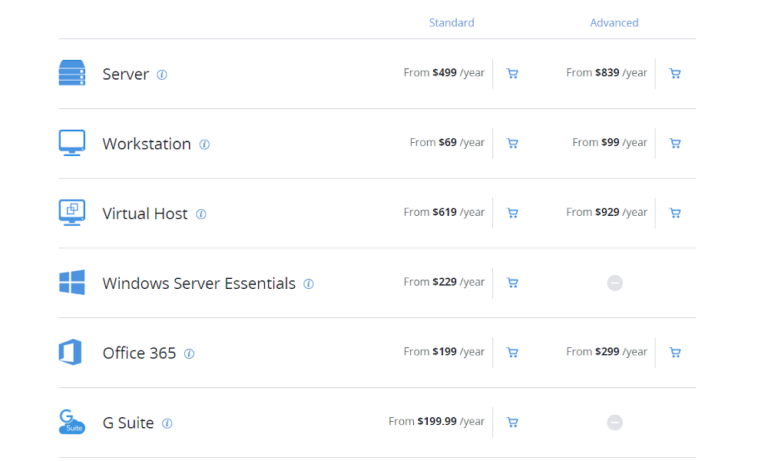768x461 pixels.
Task: Click the Windows Server Essentials product name
Action: click(199, 283)
